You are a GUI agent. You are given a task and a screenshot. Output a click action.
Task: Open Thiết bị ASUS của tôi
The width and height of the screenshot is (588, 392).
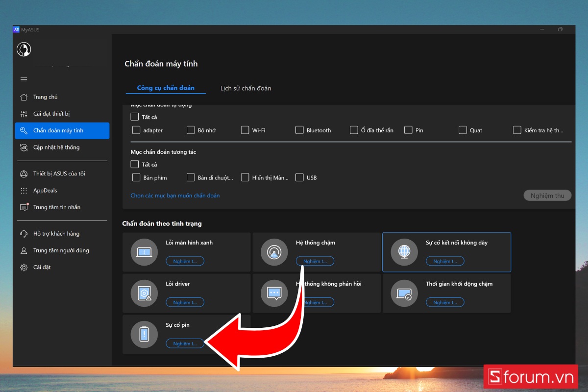click(x=59, y=174)
